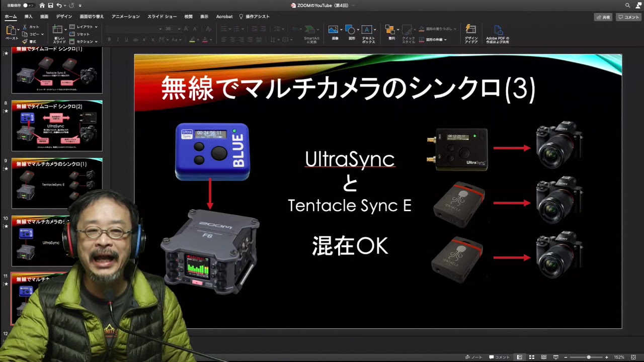Click the Home icon in title bar
The height and width of the screenshot is (362, 644).
click(x=41, y=5)
